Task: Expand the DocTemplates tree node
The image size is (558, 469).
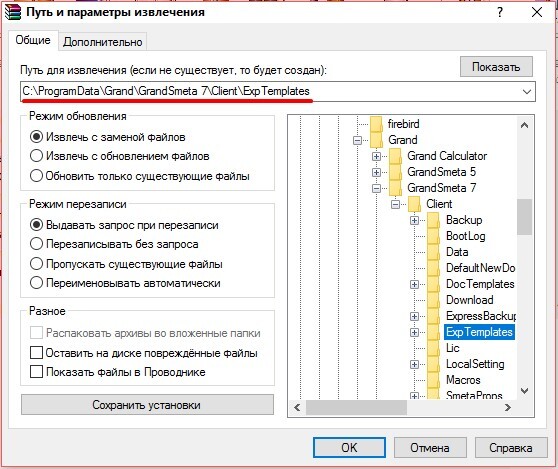Action: [414, 284]
